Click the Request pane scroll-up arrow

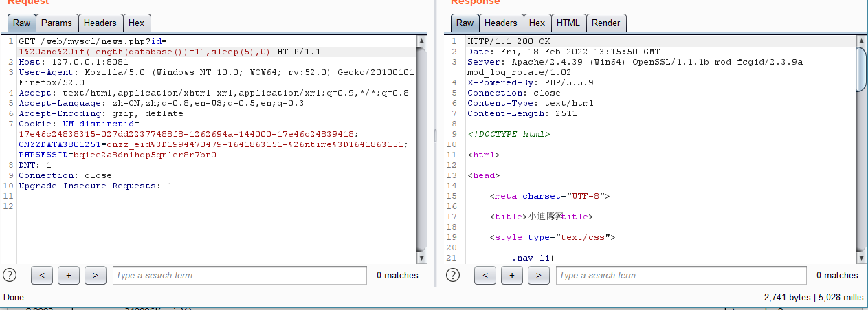coord(422,42)
